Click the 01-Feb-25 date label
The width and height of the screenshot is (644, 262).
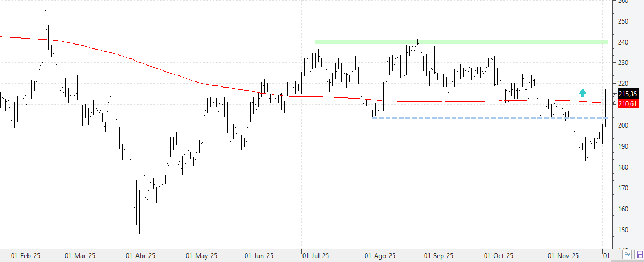click(25, 255)
